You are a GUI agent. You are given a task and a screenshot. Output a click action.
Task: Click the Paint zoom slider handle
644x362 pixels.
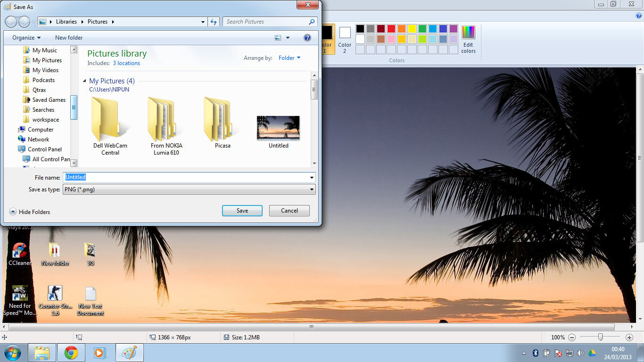(600, 337)
